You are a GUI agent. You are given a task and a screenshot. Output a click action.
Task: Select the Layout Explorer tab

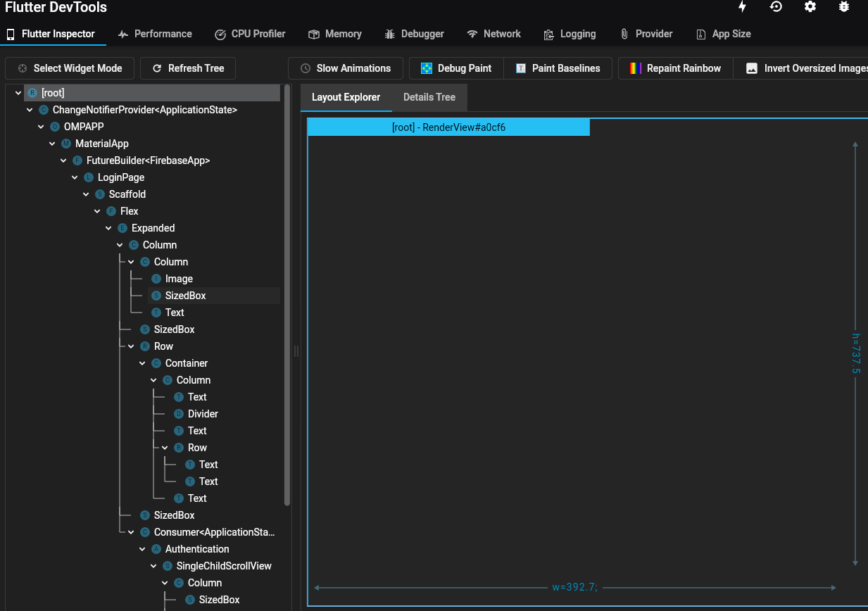pos(346,97)
